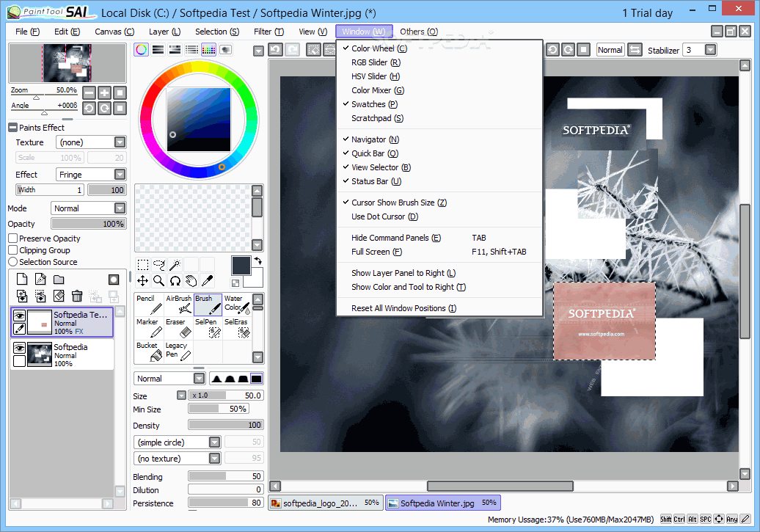This screenshot has width=760, height=532.
Task: Create a new linework layer
Action: click(x=40, y=280)
